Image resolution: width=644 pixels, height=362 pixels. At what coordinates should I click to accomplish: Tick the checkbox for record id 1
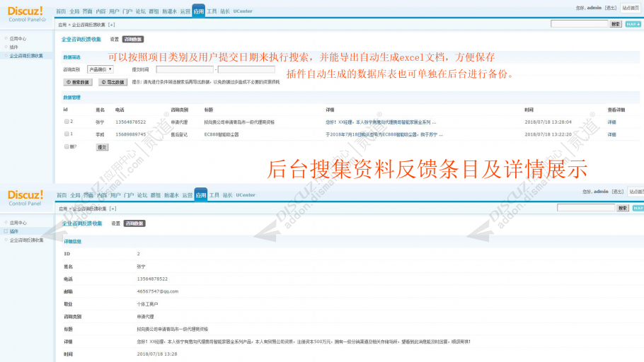tap(67, 134)
